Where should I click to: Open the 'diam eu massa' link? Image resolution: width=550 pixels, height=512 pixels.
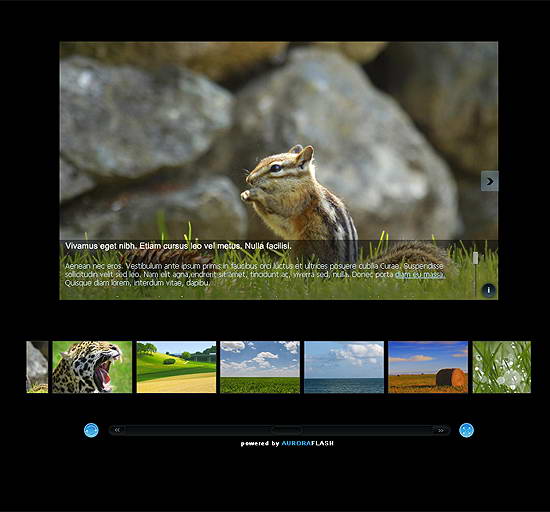coord(420,275)
